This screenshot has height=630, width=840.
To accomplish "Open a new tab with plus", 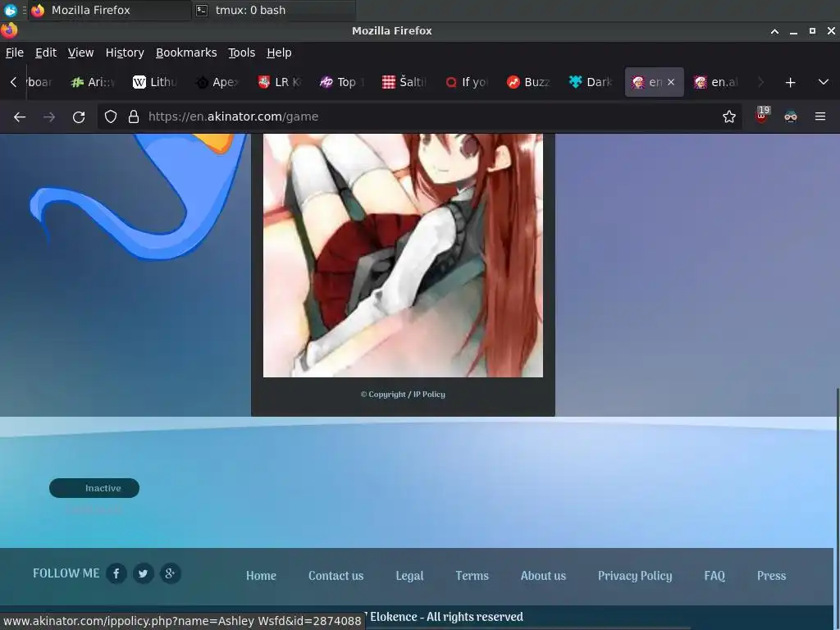I will 790,83.
